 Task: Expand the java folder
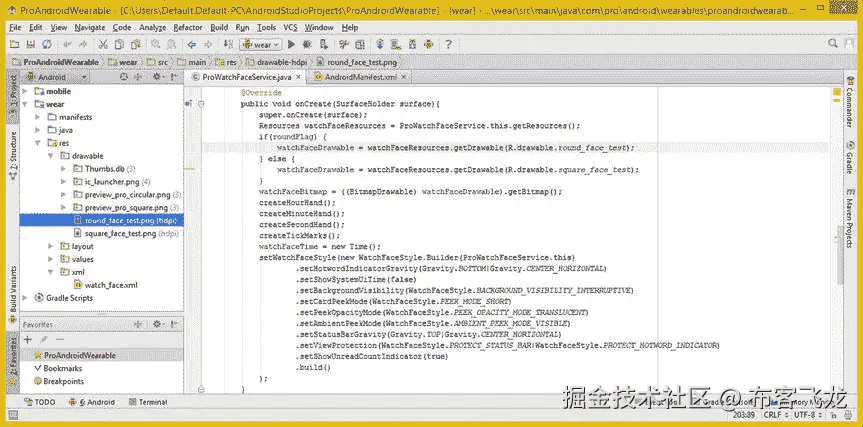[38, 130]
